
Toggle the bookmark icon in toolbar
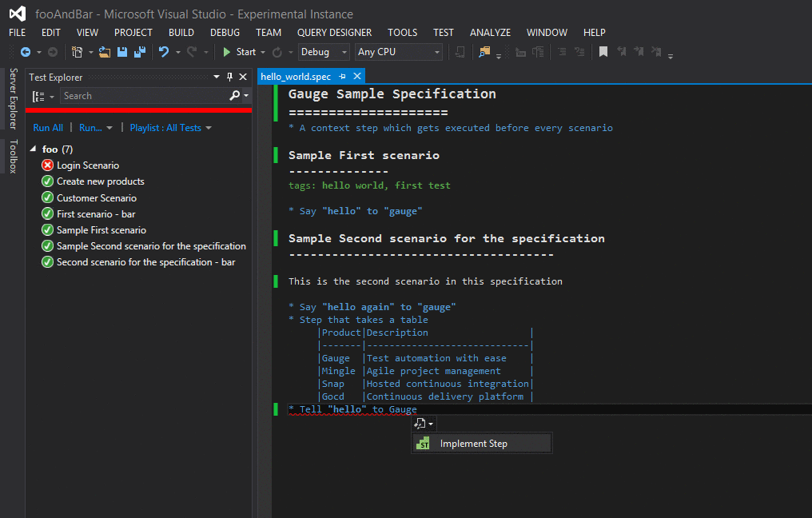point(603,52)
